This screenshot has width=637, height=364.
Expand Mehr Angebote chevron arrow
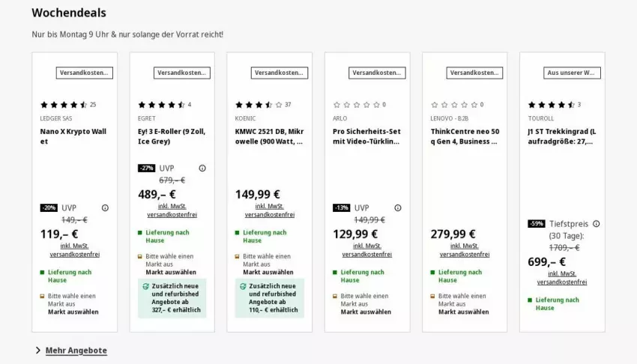point(38,351)
